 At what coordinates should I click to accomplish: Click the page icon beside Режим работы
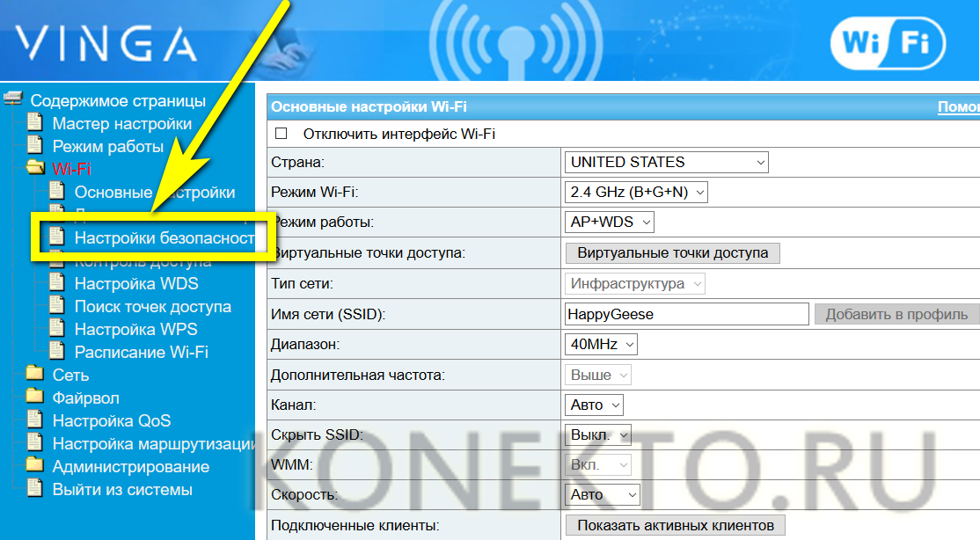point(34,146)
